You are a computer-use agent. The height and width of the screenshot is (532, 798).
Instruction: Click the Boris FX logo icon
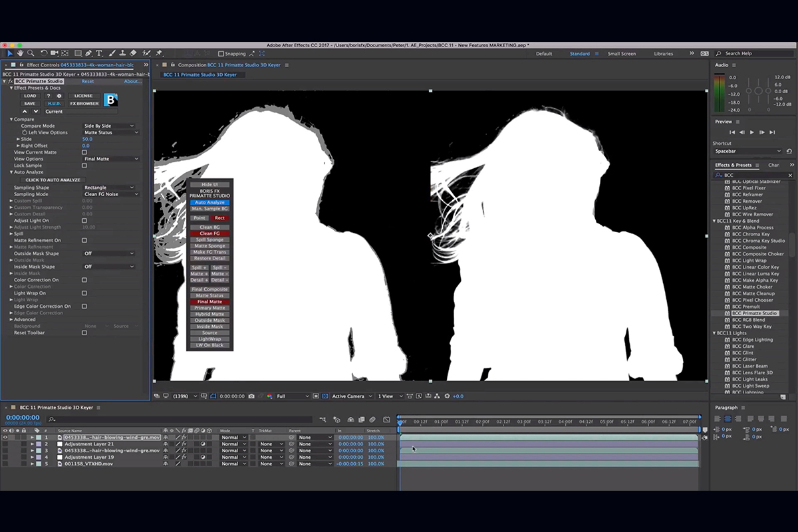pyautogui.click(x=112, y=100)
